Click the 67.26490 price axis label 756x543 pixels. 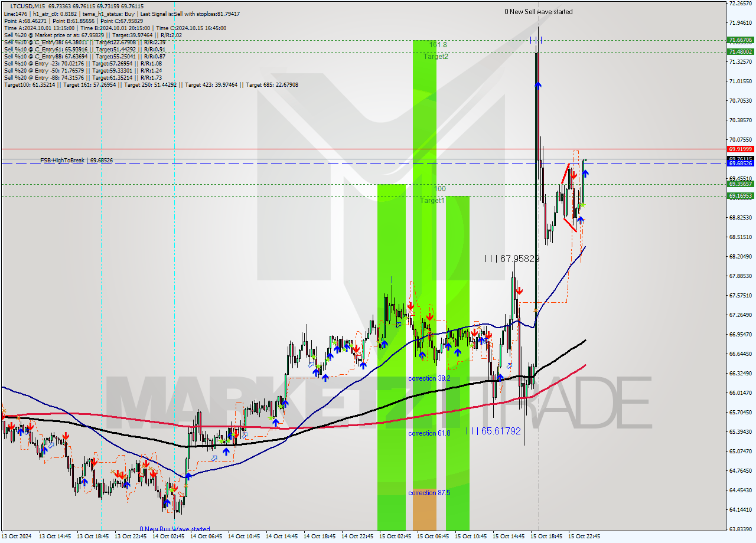tap(741, 315)
